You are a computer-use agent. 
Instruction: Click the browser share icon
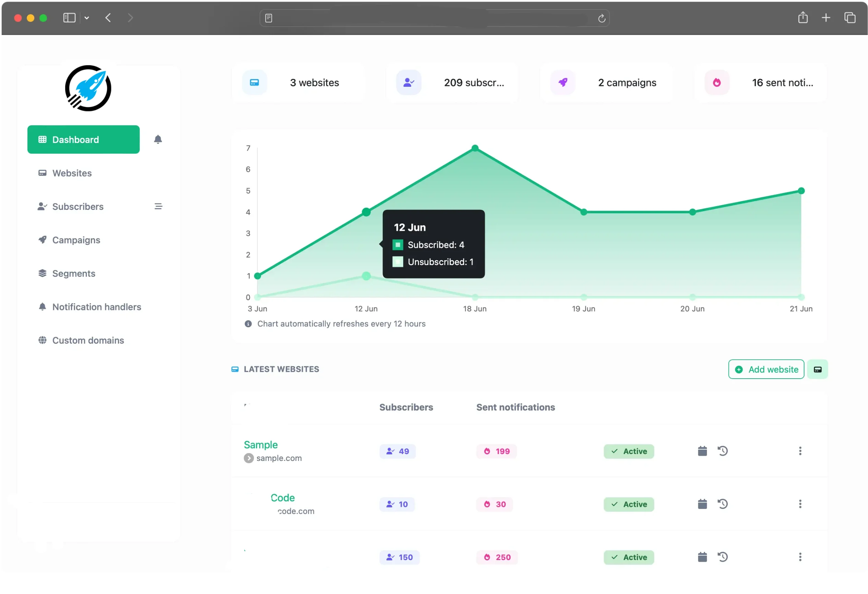click(x=803, y=17)
